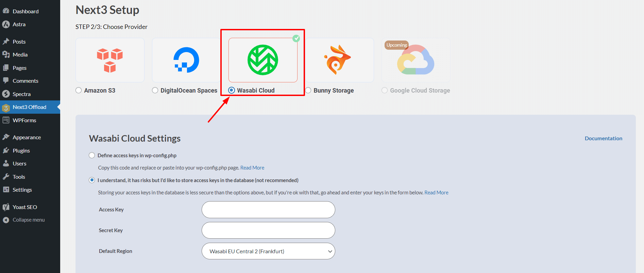Click the Bunny Storage logo card
This screenshot has width=644, height=273.
click(339, 60)
